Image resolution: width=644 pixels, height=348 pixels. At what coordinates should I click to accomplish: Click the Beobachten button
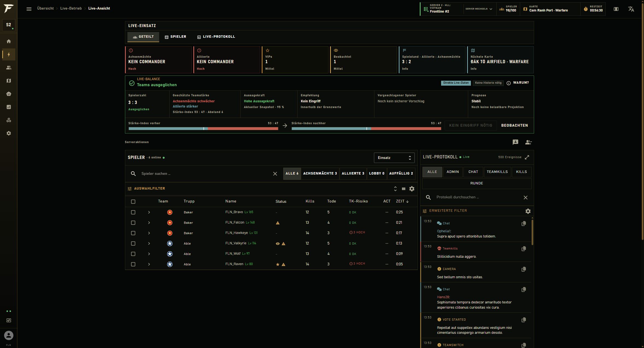(x=514, y=126)
